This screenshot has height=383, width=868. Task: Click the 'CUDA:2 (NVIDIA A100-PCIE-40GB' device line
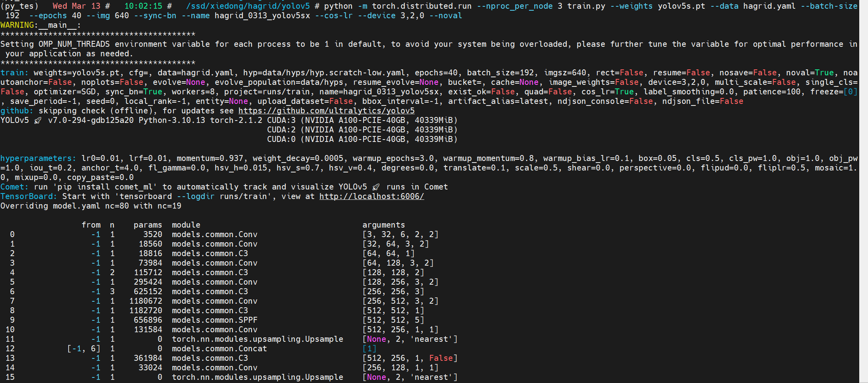[362, 130]
